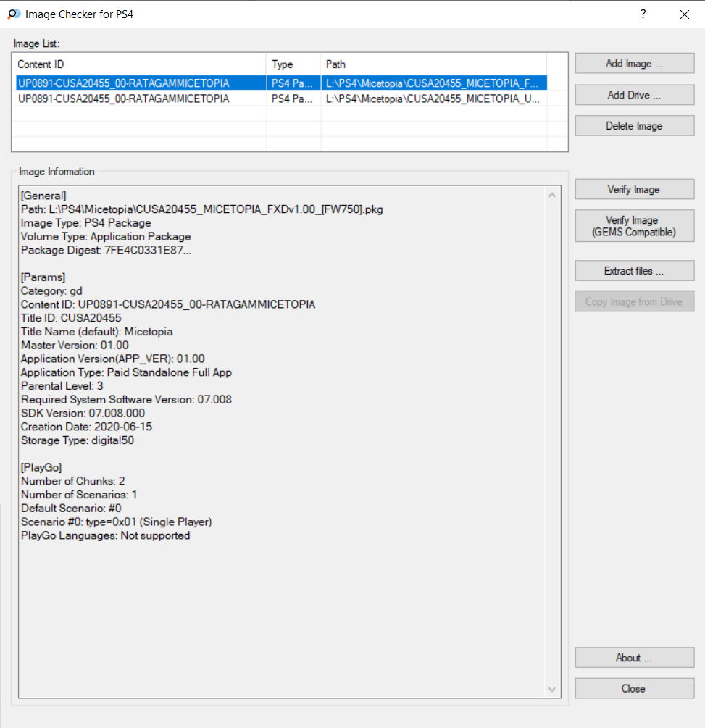Click the Application Type line
Screen dimensions: 705x728
pyautogui.click(x=126, y=372)
